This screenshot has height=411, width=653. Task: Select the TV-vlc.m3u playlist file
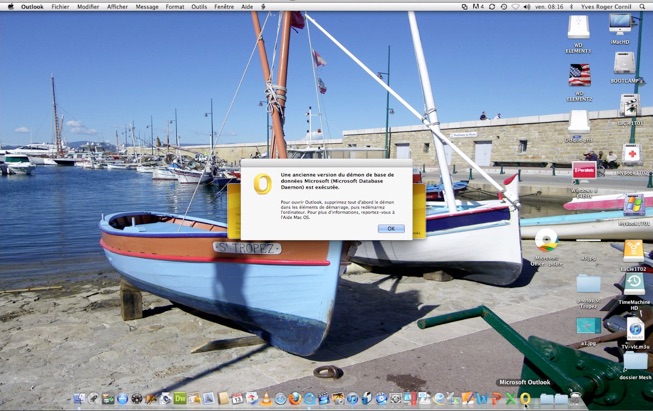pos(636,329)
